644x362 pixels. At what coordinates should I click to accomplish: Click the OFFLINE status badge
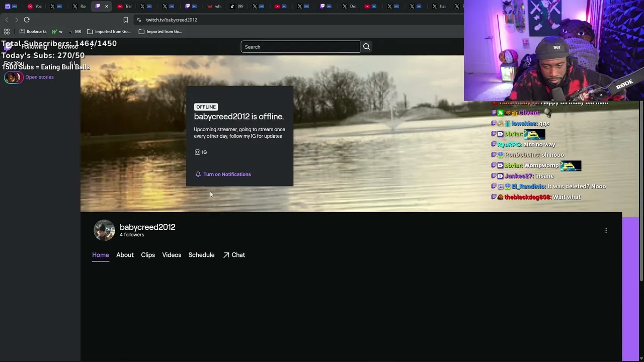(206, 107)
